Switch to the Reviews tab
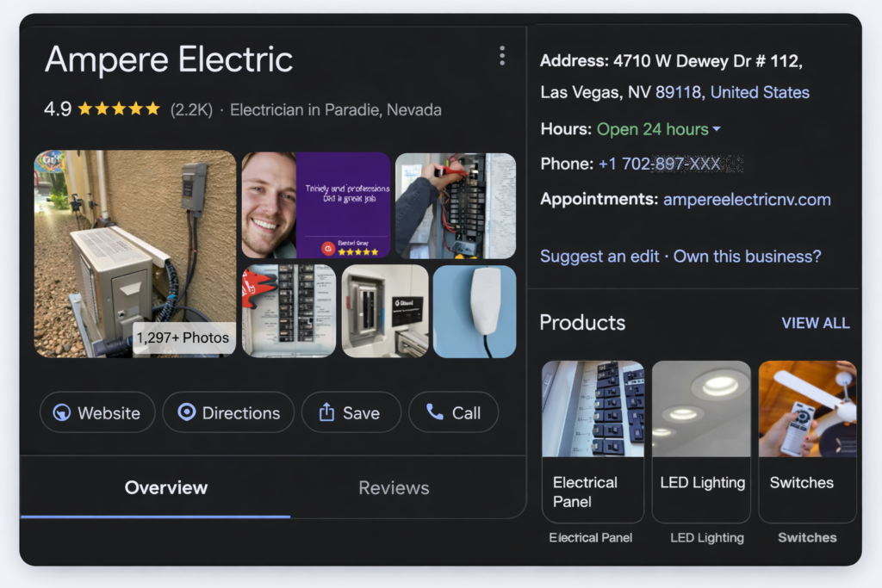Viewport: 882px width, 588px height. click(394, 488)
